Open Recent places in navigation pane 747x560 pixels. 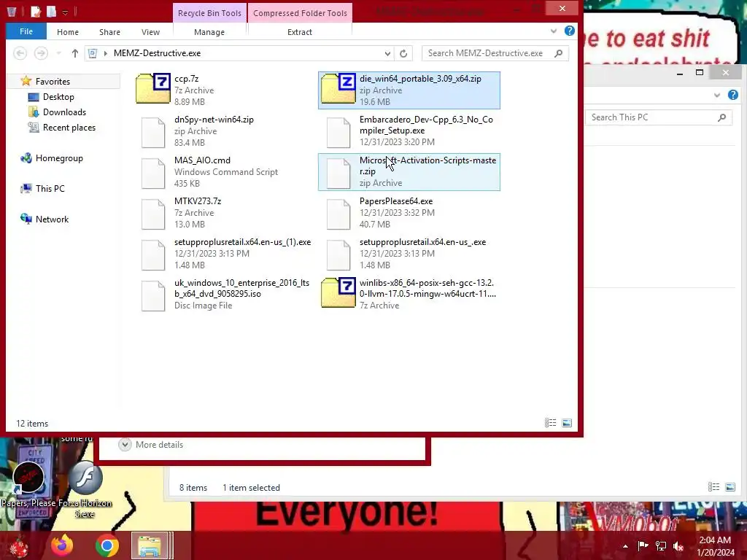69,127
